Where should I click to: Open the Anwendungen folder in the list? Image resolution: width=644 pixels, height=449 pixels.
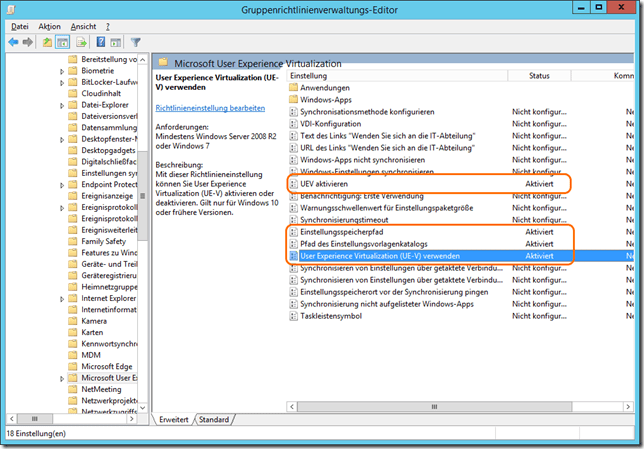(325, 88)
